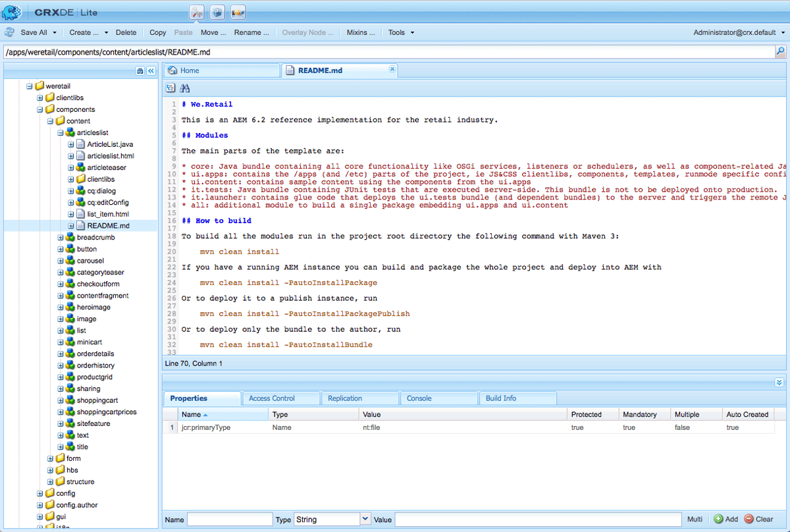The width and height of the screenshot is (790, 532).
Task: Click the magnifier icon beside the path field
Action: coord(781,51)
